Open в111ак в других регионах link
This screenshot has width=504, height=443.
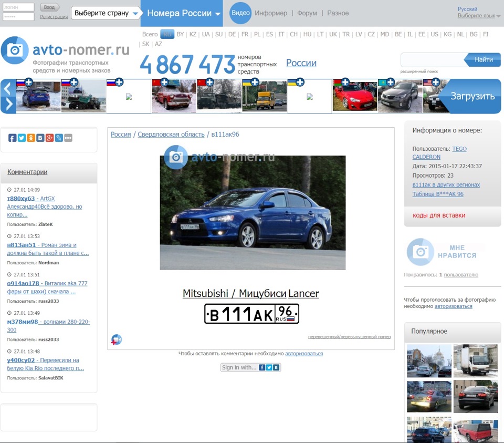coord(446,185)
